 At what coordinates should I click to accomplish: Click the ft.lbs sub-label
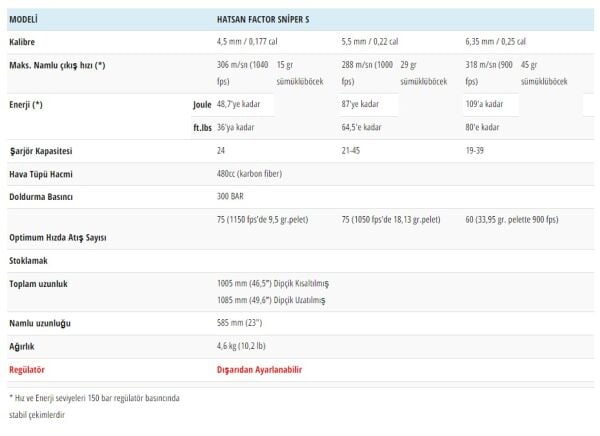point(201,127)
